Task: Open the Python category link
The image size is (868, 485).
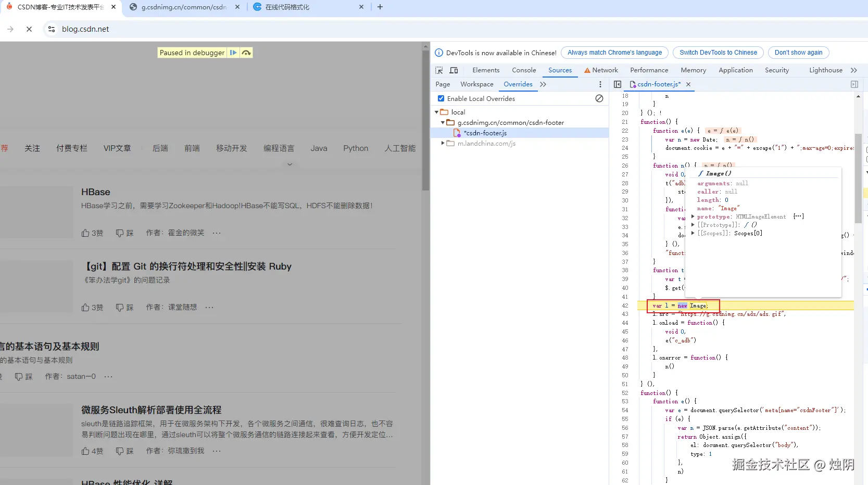Action: 356,148
